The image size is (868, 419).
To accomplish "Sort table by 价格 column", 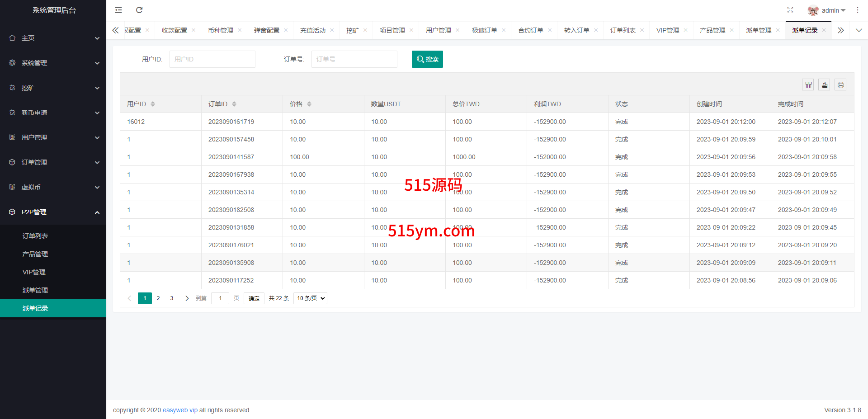I will click(309, 104).
